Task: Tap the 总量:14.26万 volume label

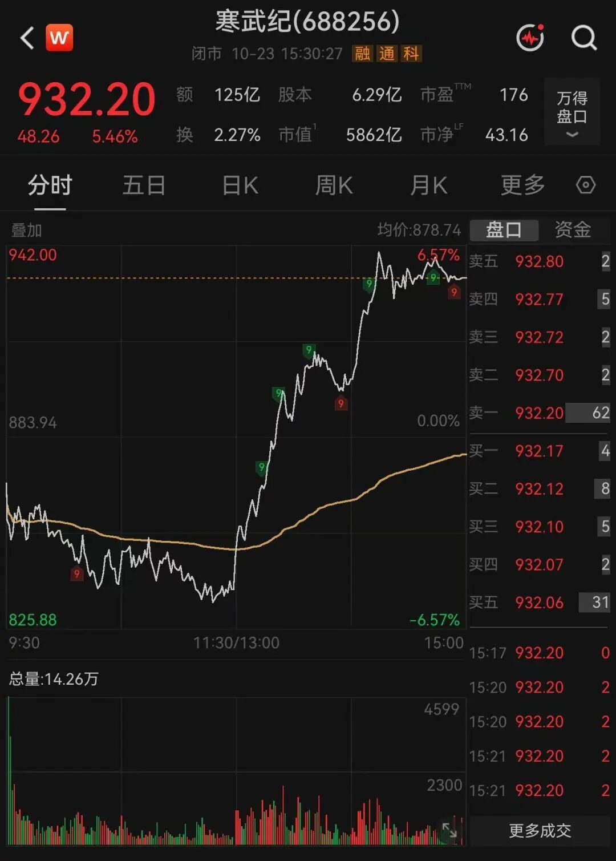Action: click(54, 679)
